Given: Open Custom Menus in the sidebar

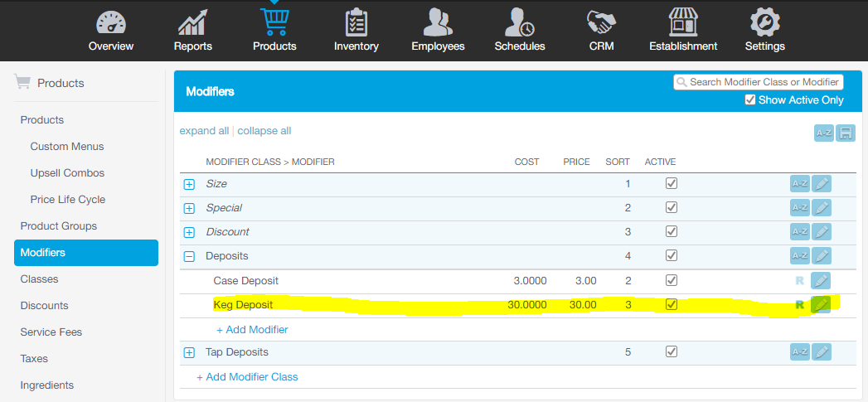Looking at the screenshot, I should tap(67, 147).
